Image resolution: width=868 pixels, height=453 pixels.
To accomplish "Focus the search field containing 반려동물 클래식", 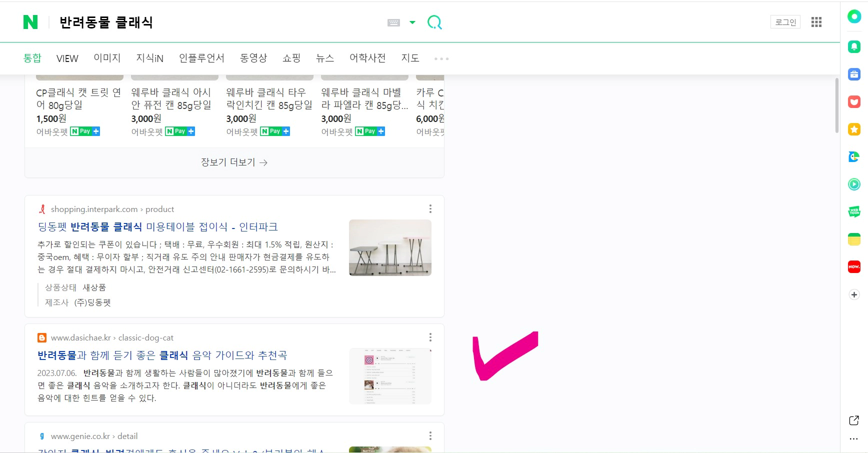I will [x=220, y=22].
